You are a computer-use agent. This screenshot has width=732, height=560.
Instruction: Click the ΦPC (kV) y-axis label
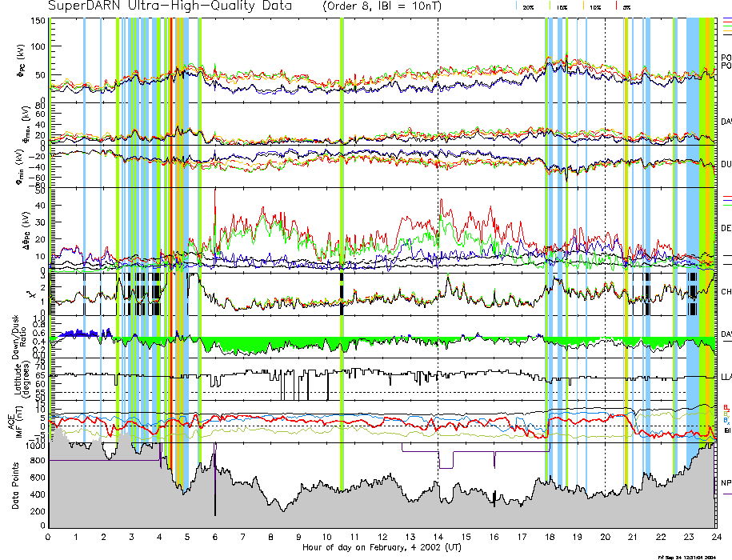point(21,61)
